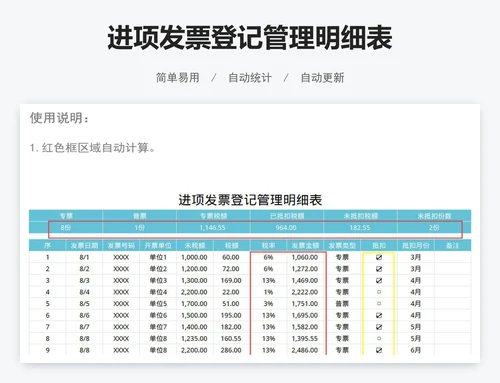Select the 普票 summary header cell
Viewport: 500px width, 383px height.
[139, 216]
